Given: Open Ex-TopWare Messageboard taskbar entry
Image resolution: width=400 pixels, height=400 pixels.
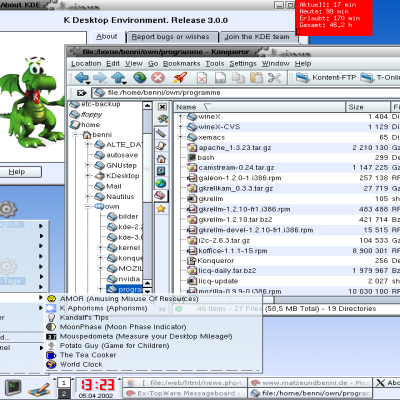Looking at the screenshot, I should click(x=185, y=393).
